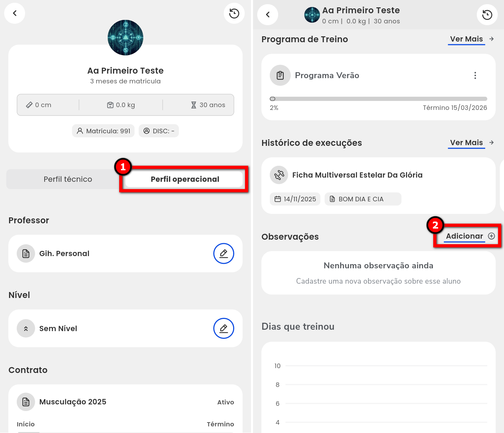
Task: Edit the Gih. Personal professor
Action: [223, 253]
